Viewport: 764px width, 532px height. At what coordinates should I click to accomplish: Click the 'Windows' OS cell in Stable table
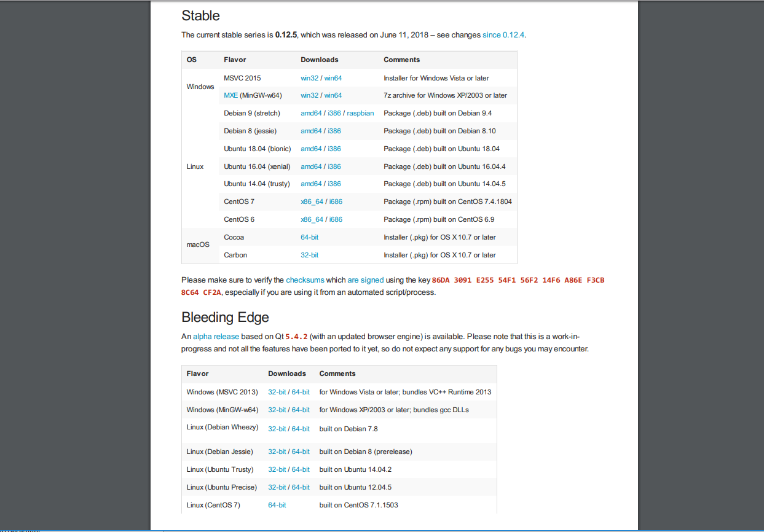(200, 87)
